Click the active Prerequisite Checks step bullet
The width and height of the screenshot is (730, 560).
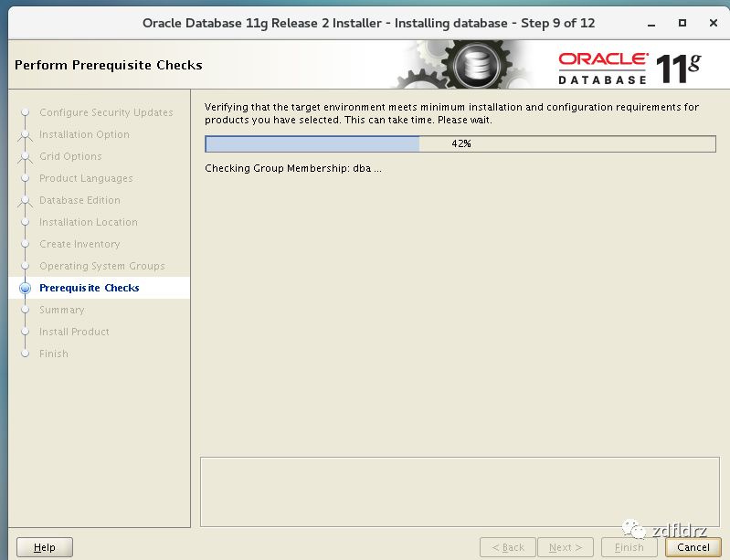[x=26, y=288]
